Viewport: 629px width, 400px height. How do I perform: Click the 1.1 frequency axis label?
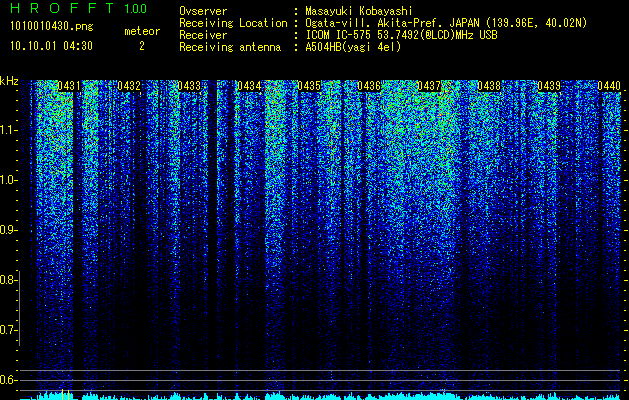coord(9,130)
